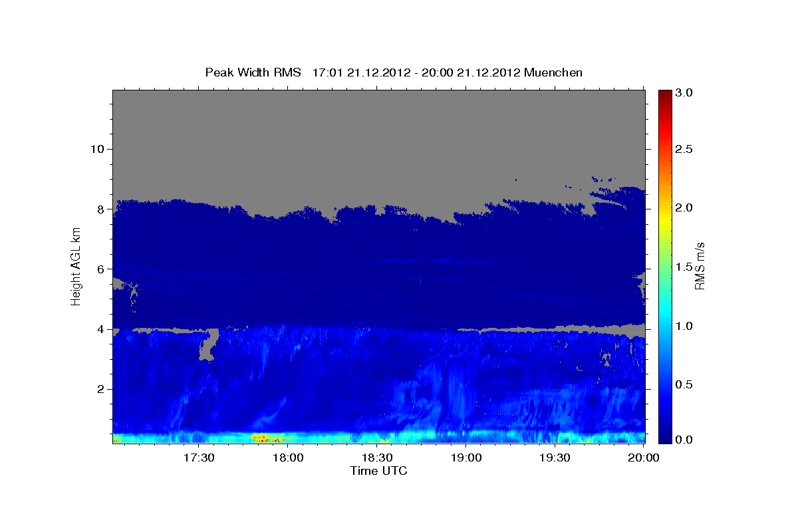Click the 'Time UTC' axis label

(x=378, y=471)
